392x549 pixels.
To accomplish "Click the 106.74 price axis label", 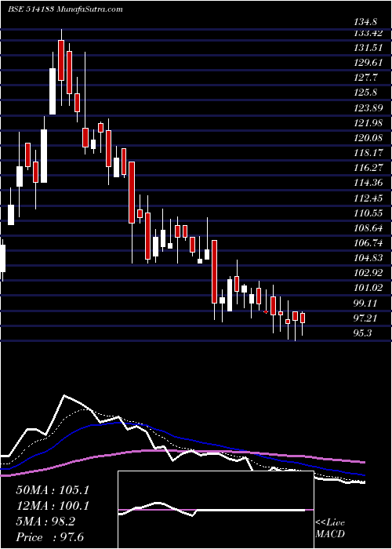I will 369,242.
